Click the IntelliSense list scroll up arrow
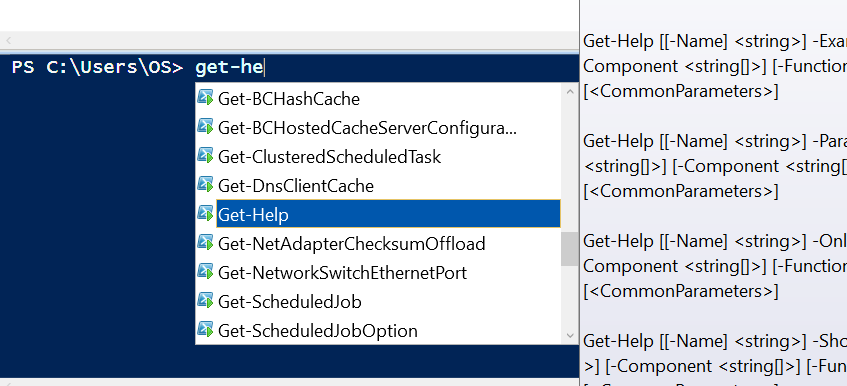 point(570,92)
